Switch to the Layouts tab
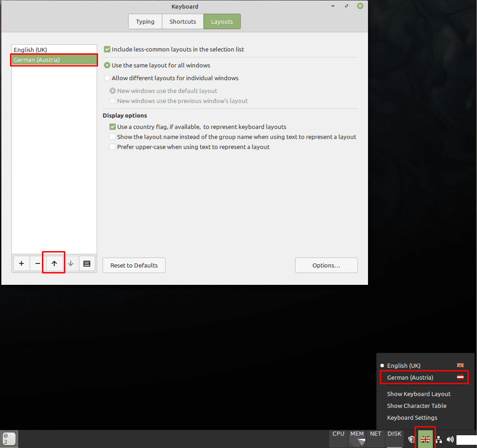 click(222, 21)
